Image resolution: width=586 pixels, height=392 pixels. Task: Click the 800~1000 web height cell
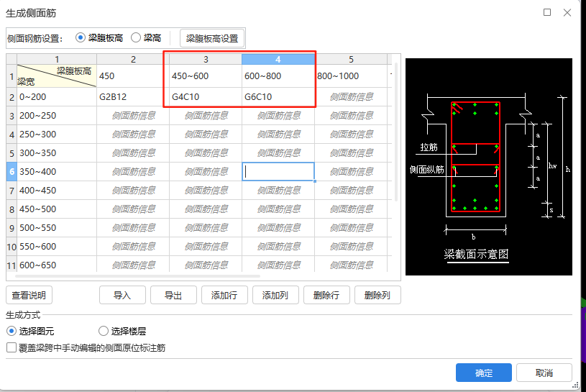point(351,76)
